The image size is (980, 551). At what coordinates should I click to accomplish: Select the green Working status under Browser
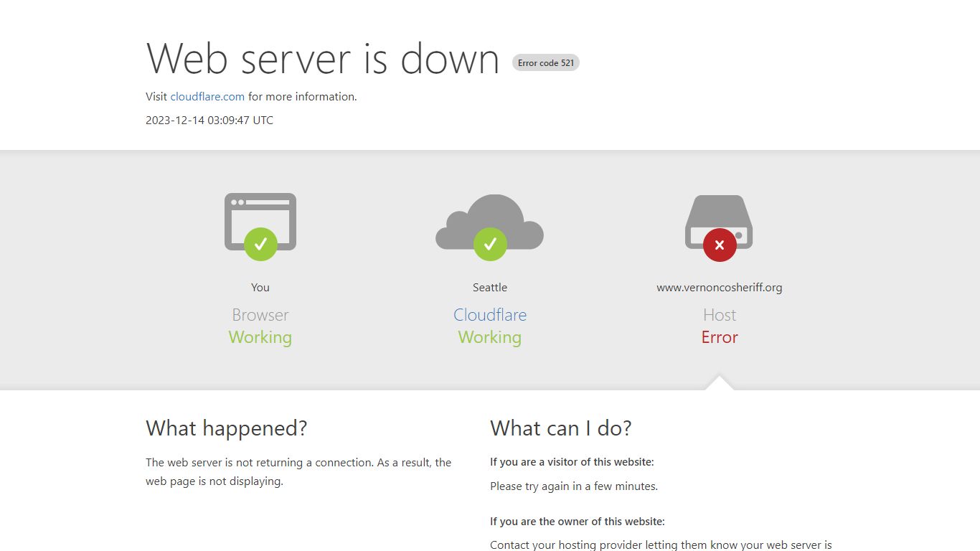[260, 337]
